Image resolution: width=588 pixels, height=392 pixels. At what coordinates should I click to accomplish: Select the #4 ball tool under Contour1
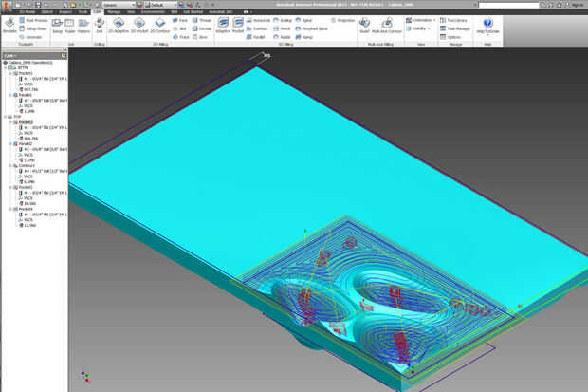click(x=43, y=171)
